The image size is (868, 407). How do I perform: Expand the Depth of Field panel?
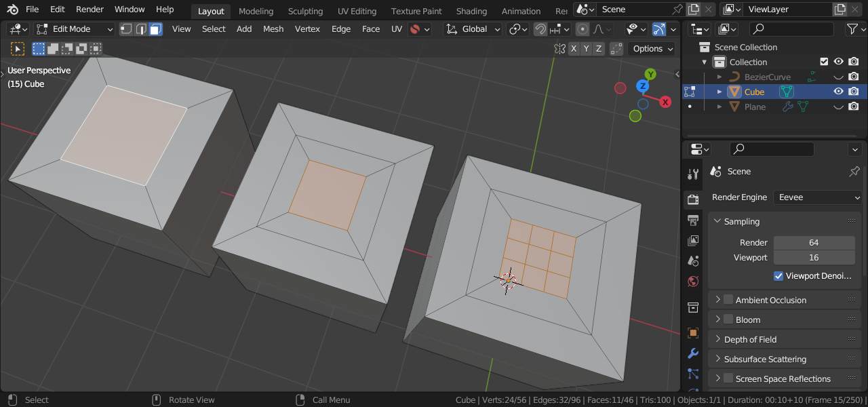click(x=717, y=339)
